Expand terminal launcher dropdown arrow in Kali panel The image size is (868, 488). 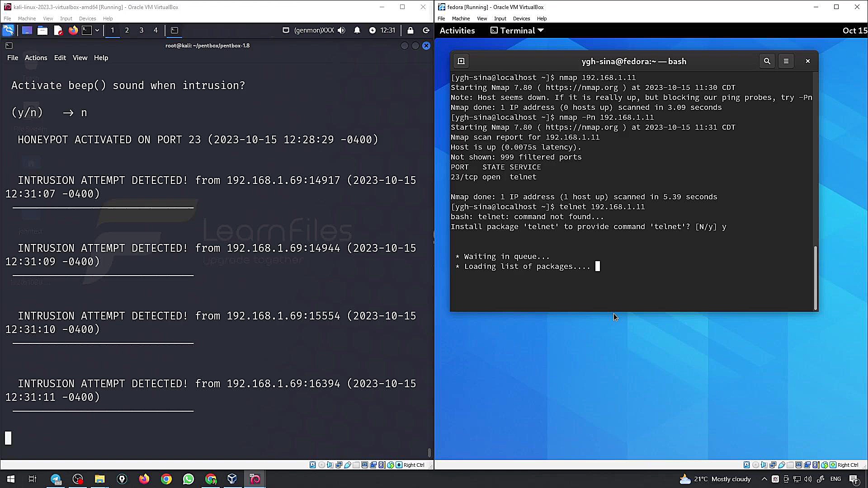pos(97,30)
